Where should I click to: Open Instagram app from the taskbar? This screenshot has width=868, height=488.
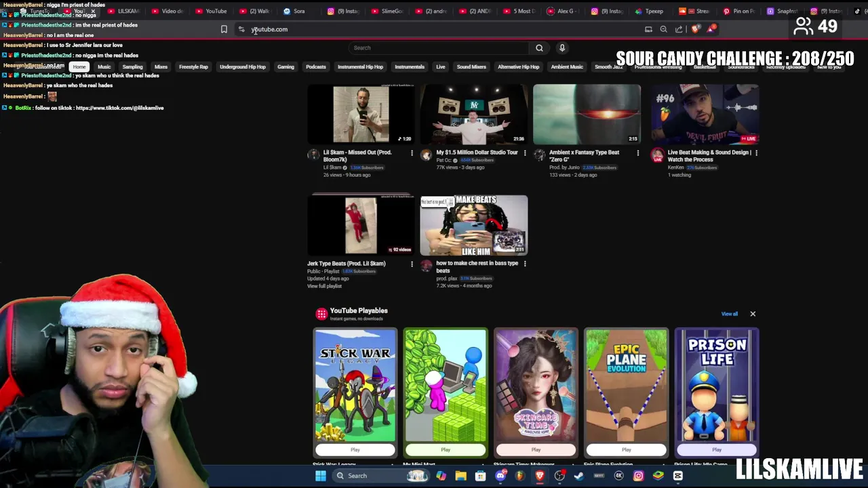[638, 476]
